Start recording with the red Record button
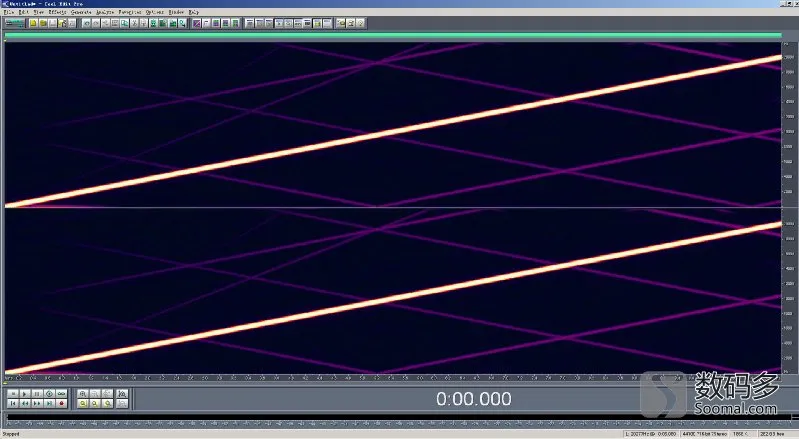The image size is (799, 439). click(62, 403)
